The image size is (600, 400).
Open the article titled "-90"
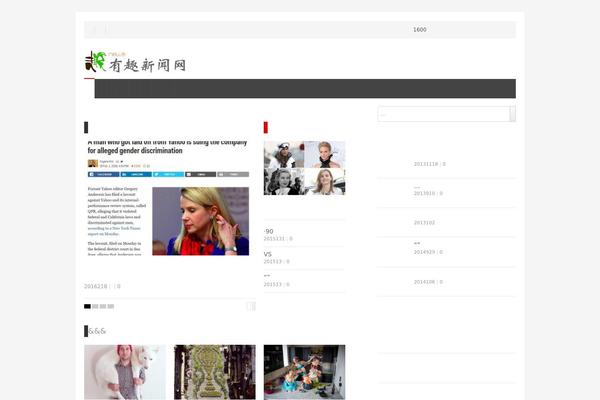coord(268,231)
